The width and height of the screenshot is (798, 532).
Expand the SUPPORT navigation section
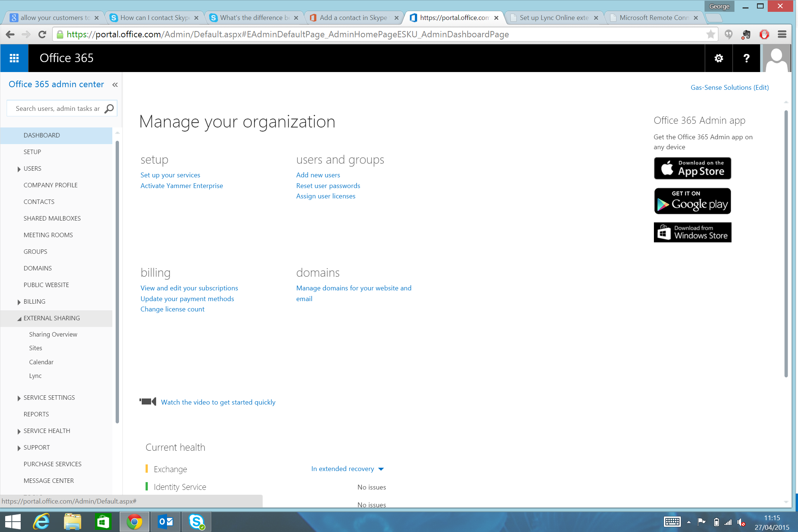(x=19, y=448)
